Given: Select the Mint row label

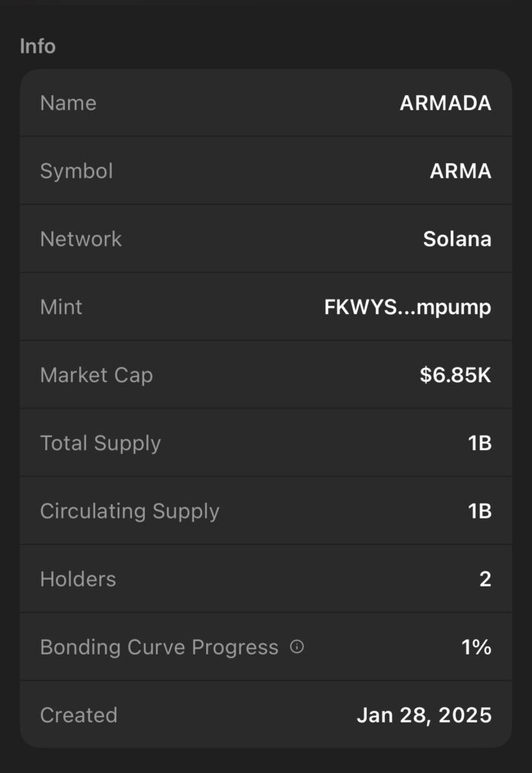Looking at the screenshot, I should tap(61, 307).
